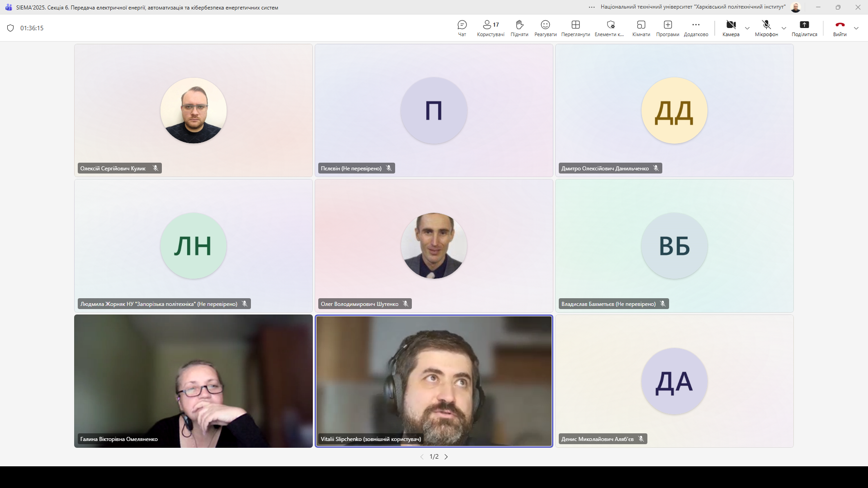Open the leave options chevron
Viewport: 868px width, 488px height.
click(856, 28)
